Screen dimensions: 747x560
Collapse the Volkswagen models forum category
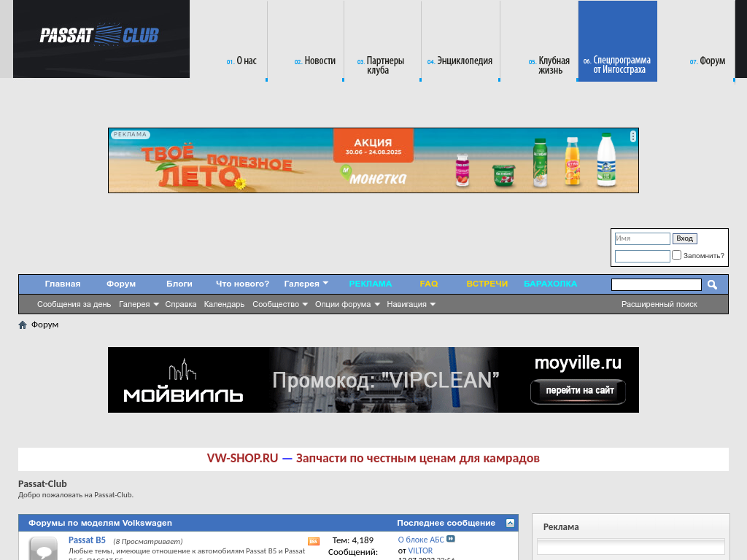click(510, 523)
